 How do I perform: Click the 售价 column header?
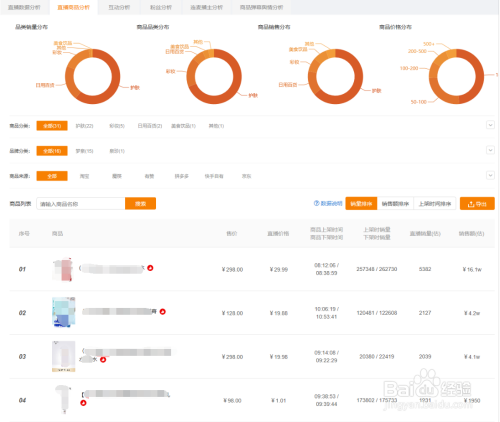click(232, 234)
